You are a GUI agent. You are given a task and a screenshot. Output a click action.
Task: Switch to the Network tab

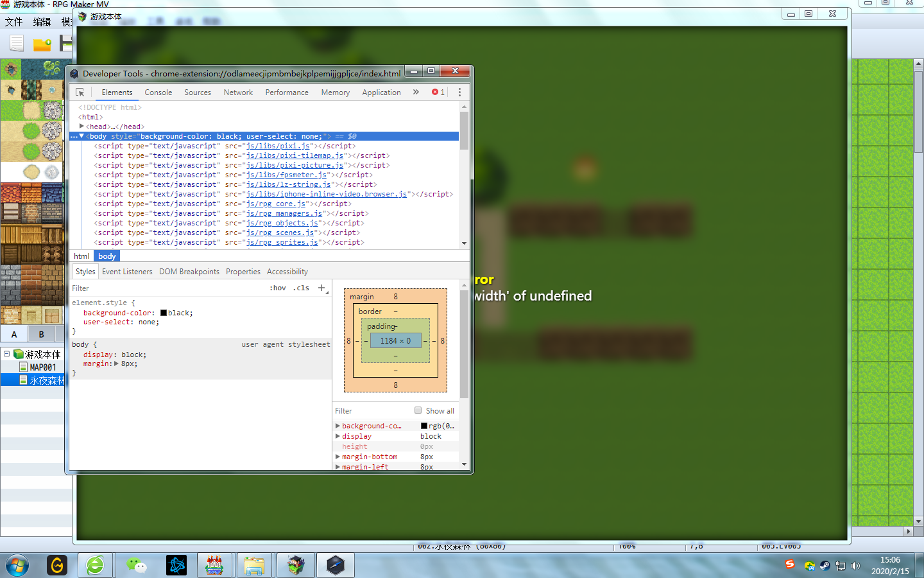pos(238,92)
